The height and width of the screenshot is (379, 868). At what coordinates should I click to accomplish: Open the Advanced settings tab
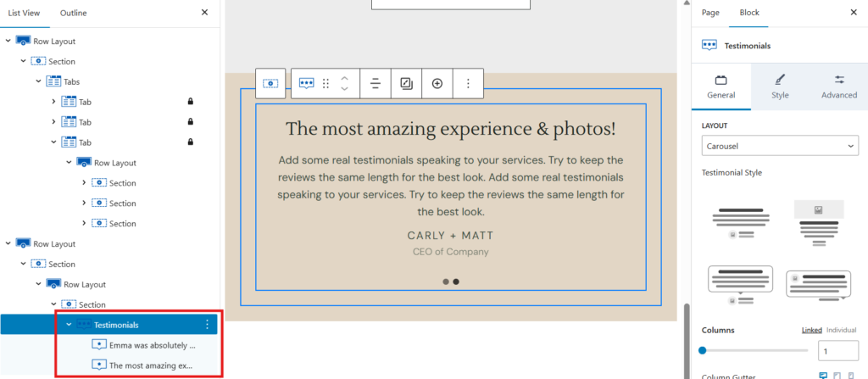pyautogui.click(x=838, y=86)
